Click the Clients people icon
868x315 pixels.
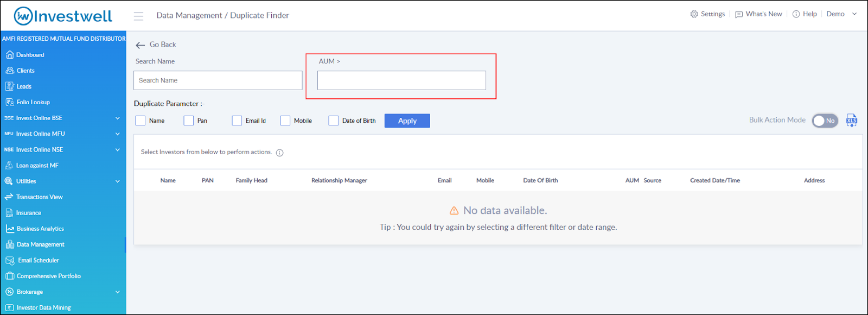pos(10,71)
